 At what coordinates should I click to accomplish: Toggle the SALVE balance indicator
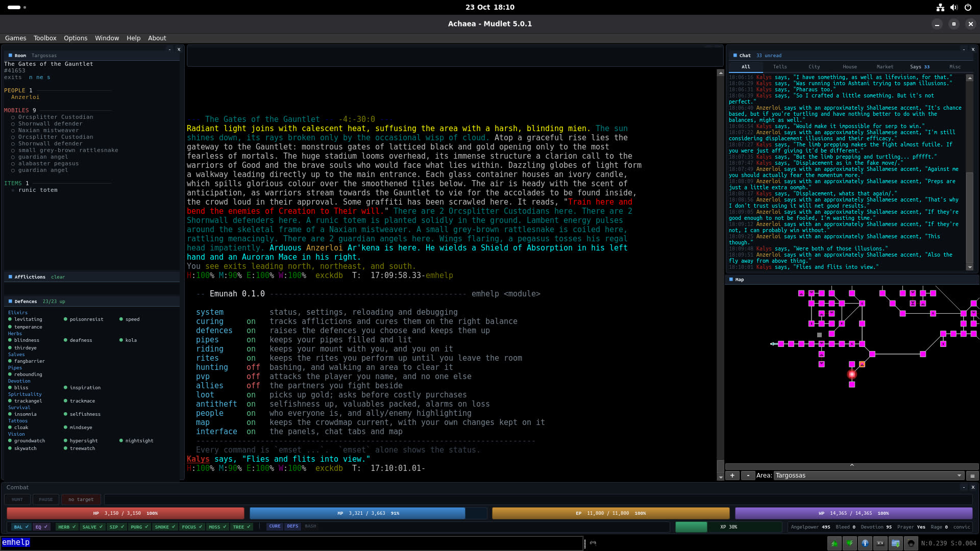(x=92, y=527)
